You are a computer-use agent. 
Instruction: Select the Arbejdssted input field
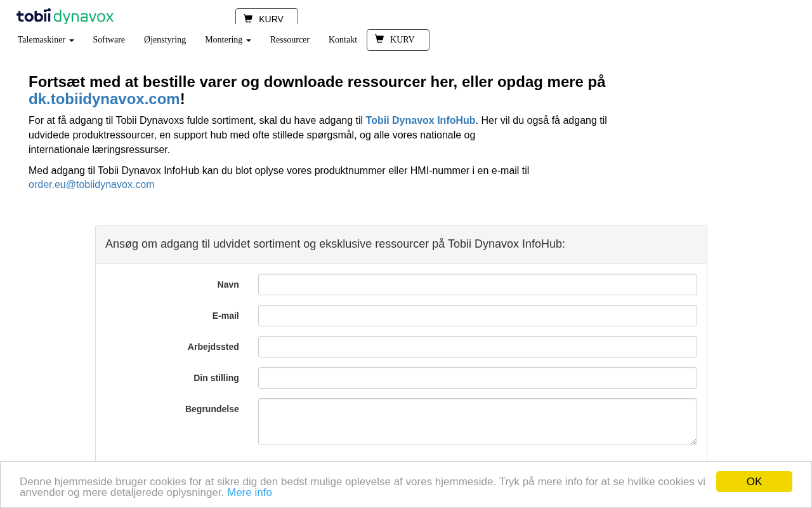click(477, 347)
